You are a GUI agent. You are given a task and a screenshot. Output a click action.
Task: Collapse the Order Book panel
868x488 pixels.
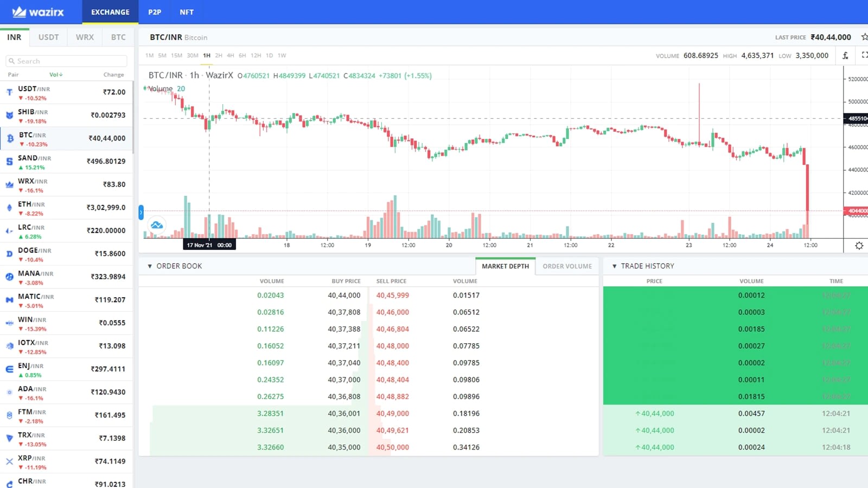150,266
